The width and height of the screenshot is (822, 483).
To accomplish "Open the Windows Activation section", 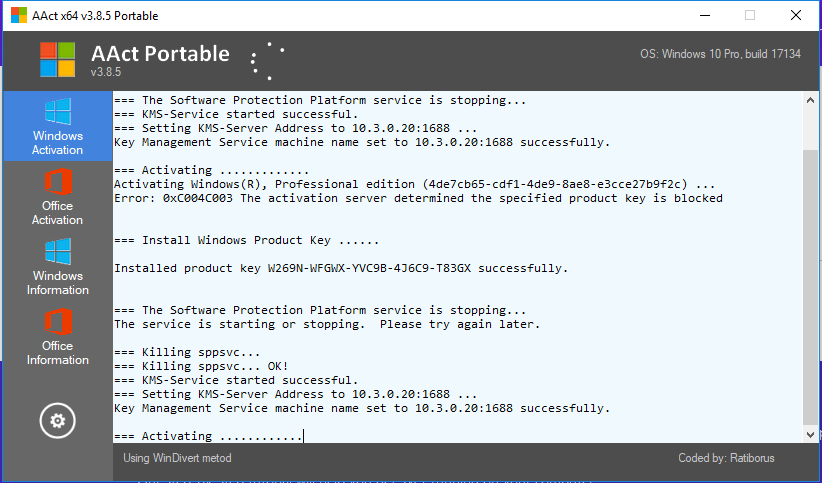I will pyautogui.click(x=57, y=126).
